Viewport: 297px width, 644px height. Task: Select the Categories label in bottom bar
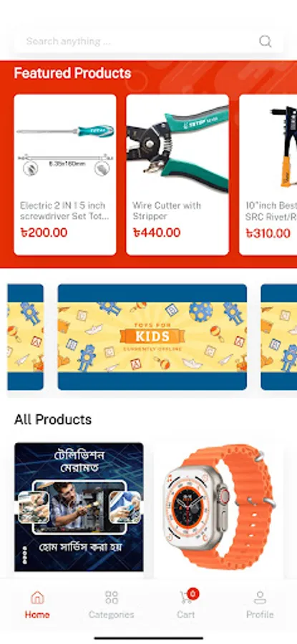112,615
